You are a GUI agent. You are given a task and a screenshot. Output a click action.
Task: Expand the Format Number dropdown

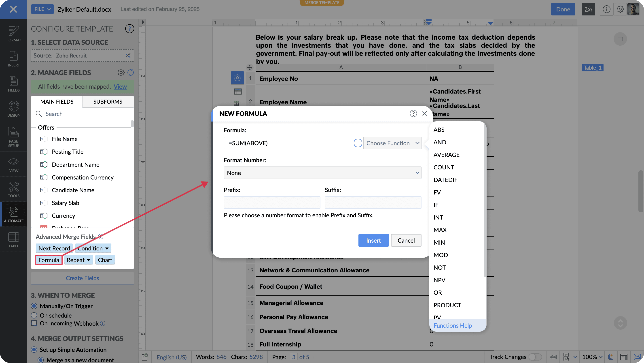322,173
